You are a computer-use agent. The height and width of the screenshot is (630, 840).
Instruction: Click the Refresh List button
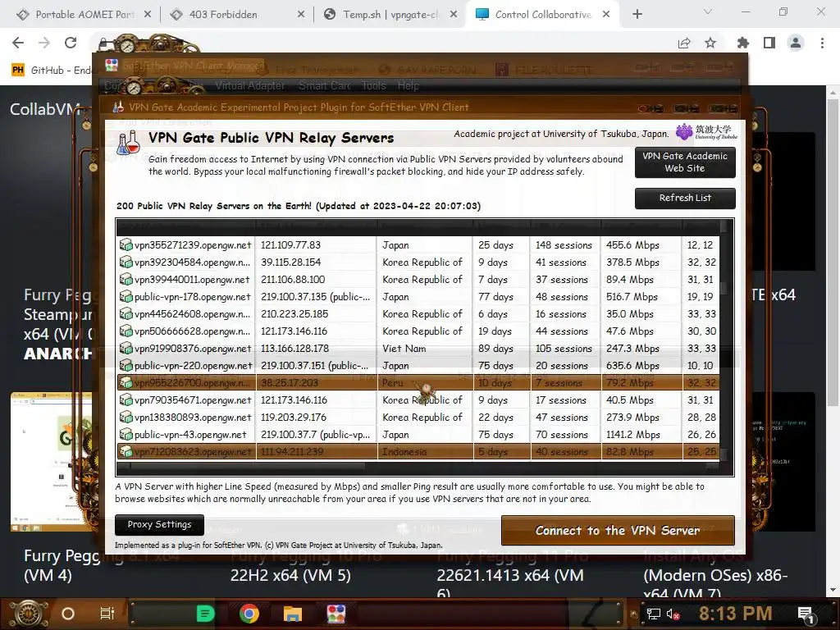[x=685, y=198]
